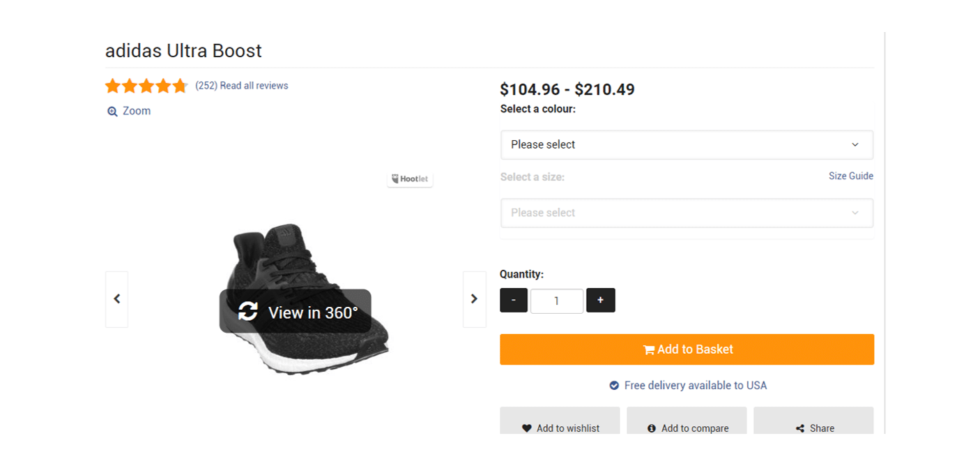980x468 pixels.
Task: Select the first star of the rating
Action: pyautogui.click(x=113, y=85)
